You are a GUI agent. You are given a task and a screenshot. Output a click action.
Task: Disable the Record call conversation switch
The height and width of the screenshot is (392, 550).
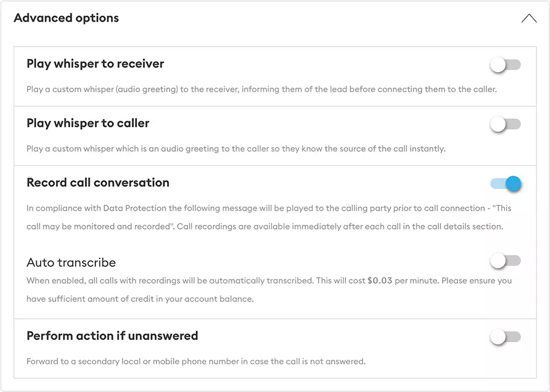506,184
